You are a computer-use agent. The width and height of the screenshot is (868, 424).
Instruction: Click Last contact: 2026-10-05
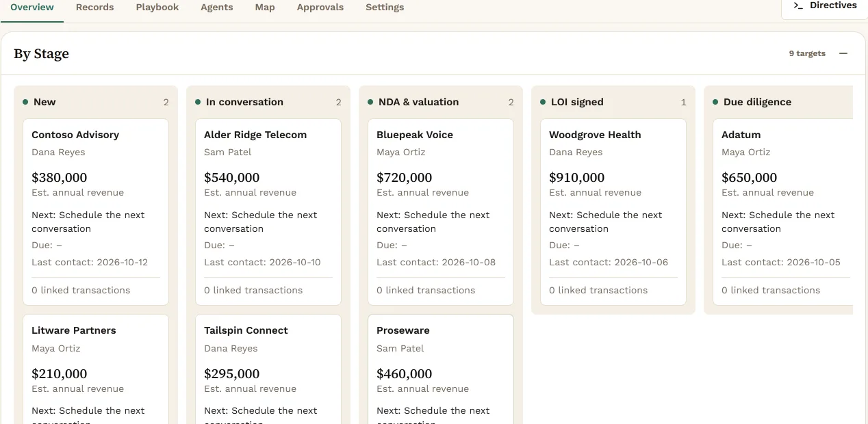[x=781, y=262]
